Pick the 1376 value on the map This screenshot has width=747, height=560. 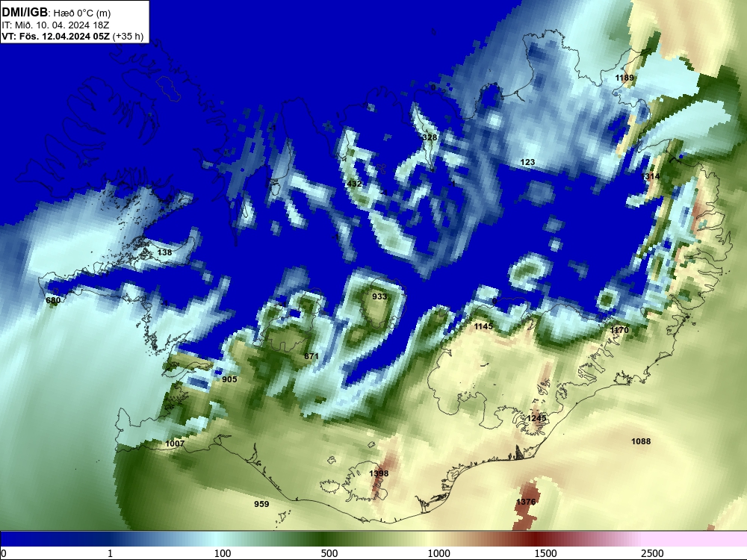[526, 502]
